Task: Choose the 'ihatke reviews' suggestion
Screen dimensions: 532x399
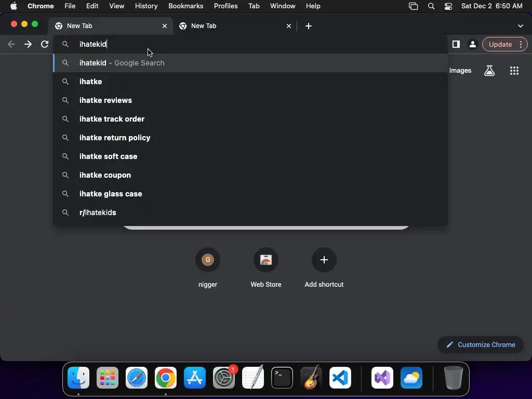Action: click(x=250, y=100)
